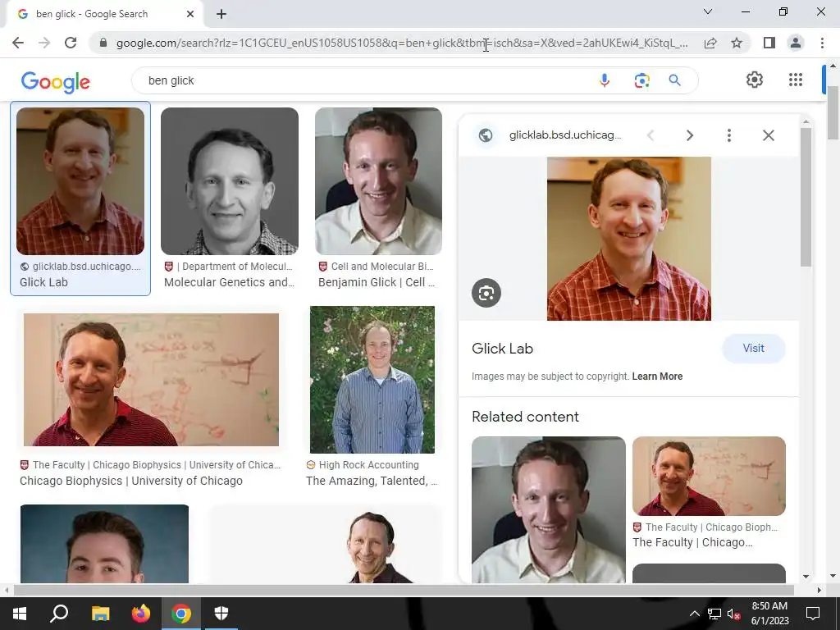Image resolution: width=840 pixels, height=630 pixels.
Task: Select the Glick Lab image result
Action: click(x=80, y=181)
